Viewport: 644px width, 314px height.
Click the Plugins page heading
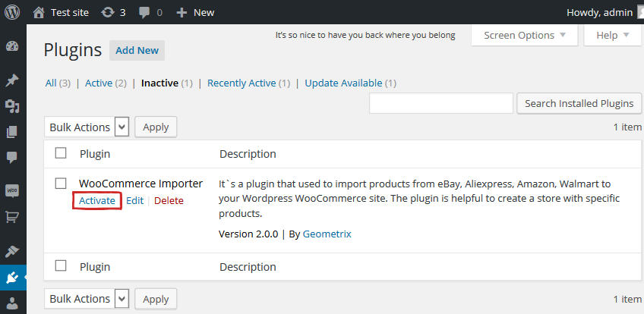(x=73, y=50)
